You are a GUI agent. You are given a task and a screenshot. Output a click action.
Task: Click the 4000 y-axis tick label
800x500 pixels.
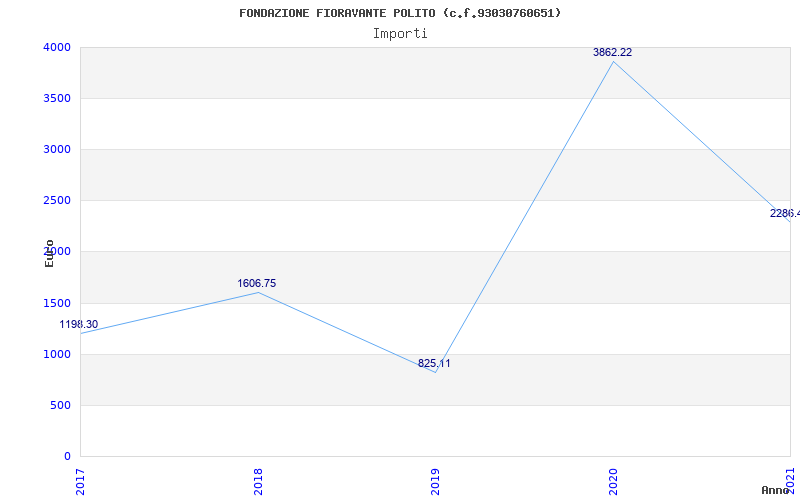pos(57,47)
